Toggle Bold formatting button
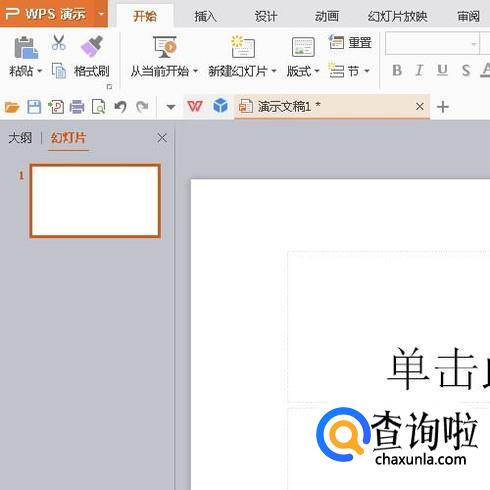Viewport: 490px width, 490px height. click(x=397, y=70)
